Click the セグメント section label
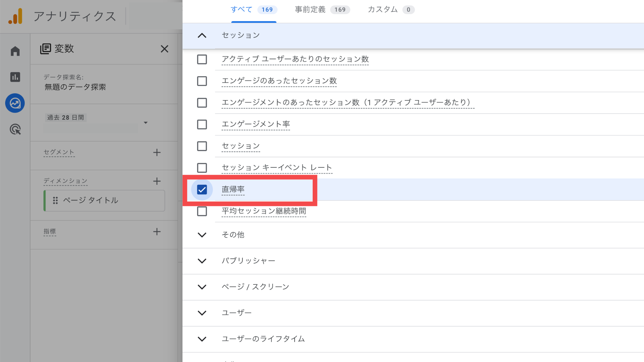The height and width of the screenshot is (362, 644). coord(59,152)
